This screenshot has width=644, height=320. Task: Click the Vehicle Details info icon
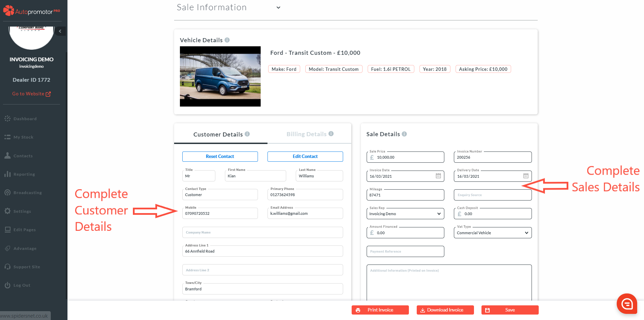(x=227, y=40)
